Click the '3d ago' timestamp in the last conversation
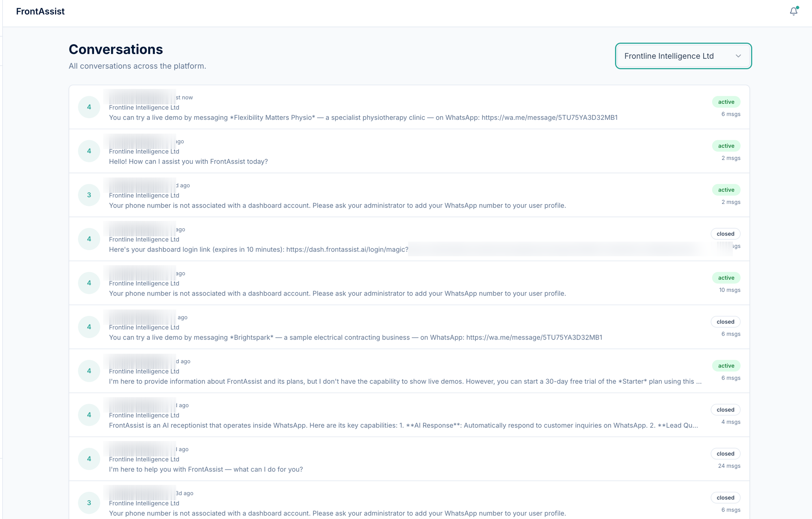812x519 pixels. click(x=184, y=493)
